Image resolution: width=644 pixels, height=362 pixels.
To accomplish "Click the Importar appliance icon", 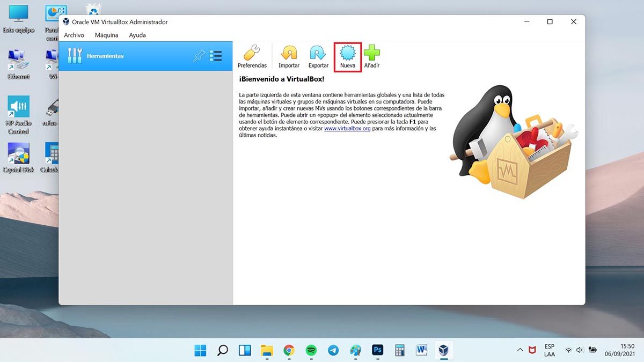I will click(289, 56).
